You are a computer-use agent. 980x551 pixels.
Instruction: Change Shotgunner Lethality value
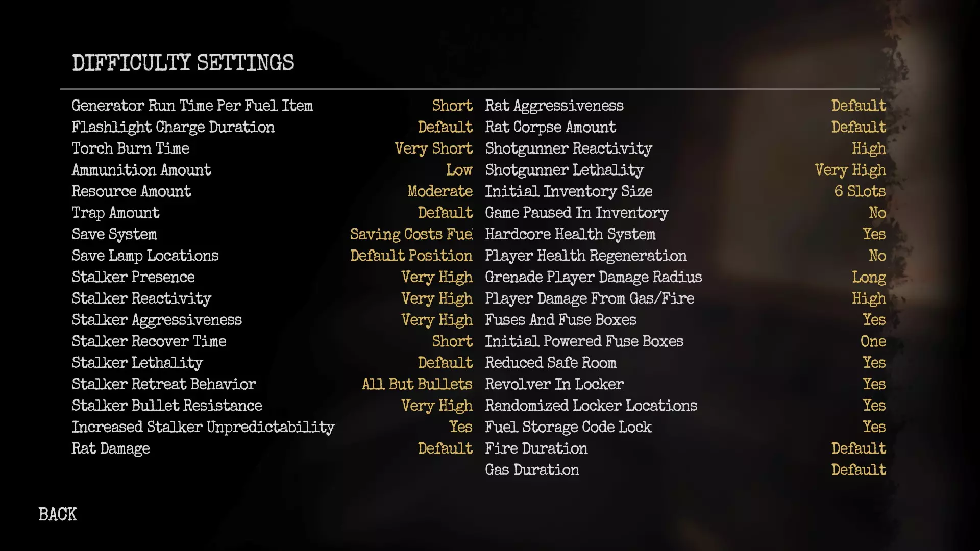(x=850, y=170)
